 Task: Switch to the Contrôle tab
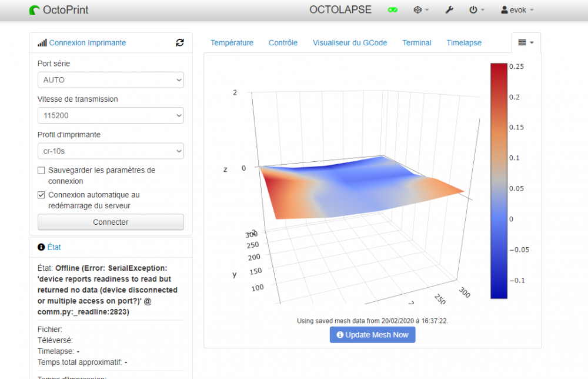pos(283,43)
